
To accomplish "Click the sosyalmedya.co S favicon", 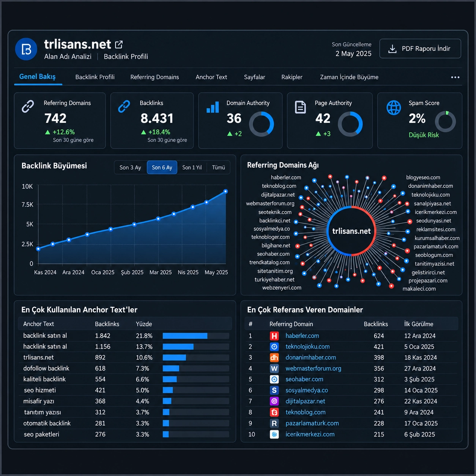I will pyautogui.click(x=274, y=390).
